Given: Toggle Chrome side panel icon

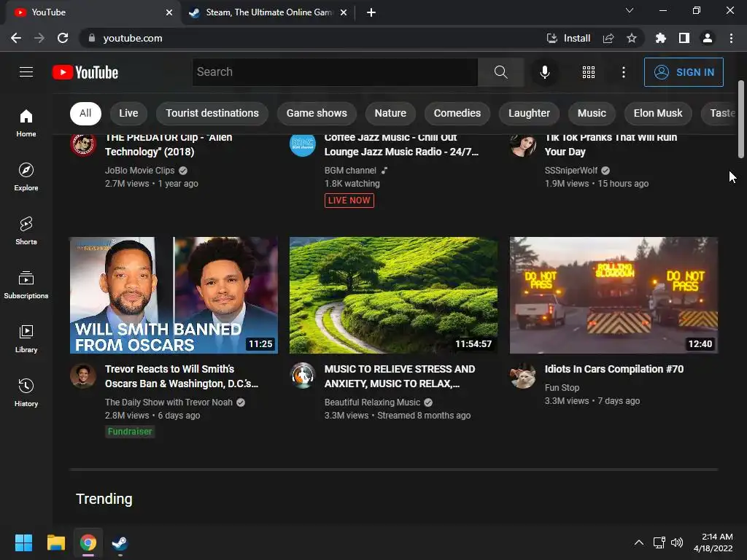Looking at the screenshot, I should [684, 38].
